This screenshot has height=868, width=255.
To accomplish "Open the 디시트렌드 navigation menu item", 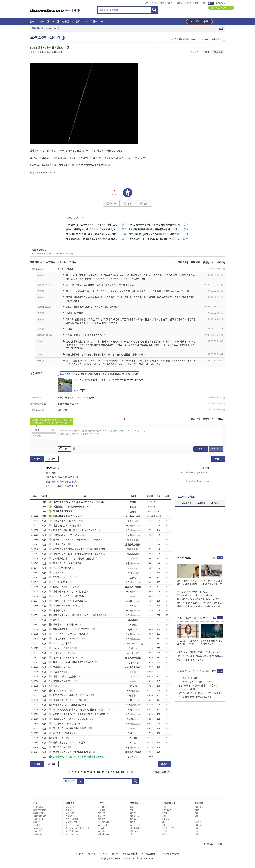I will [92, 22].
